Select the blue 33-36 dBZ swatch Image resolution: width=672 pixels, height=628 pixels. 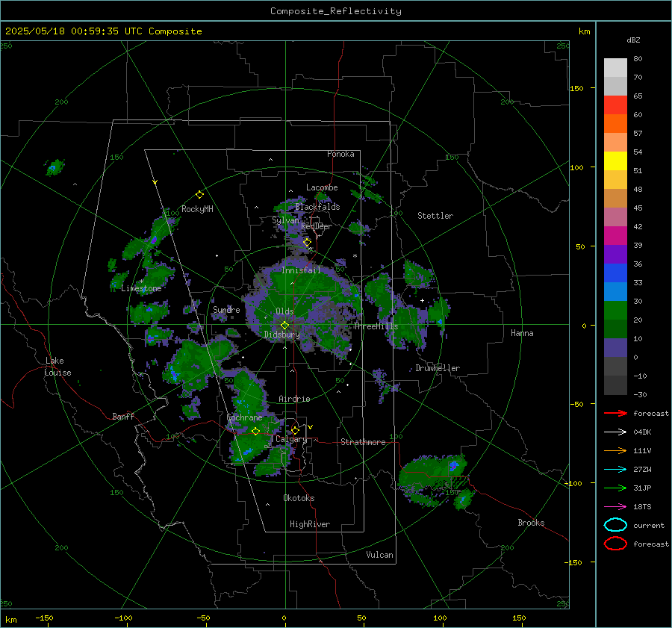(x=615, y=273)
